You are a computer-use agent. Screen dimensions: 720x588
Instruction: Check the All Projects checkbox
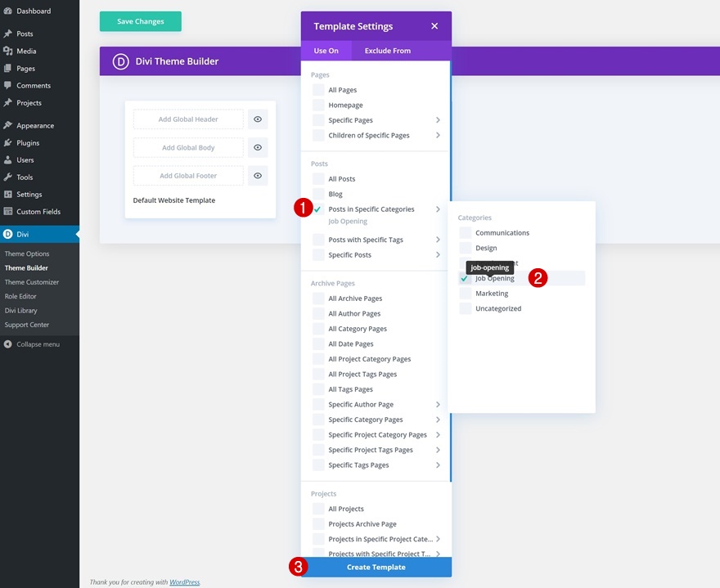pos(318,509)
